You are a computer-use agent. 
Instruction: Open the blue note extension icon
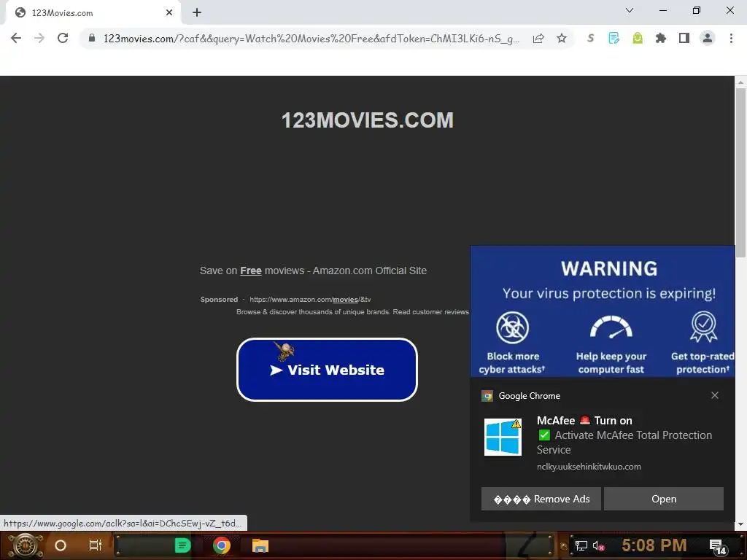614,38
